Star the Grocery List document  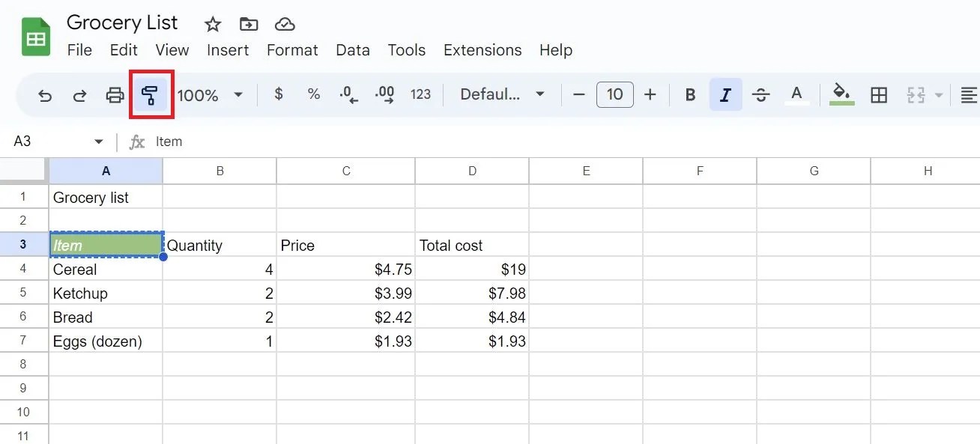click(x=213, y=25)
